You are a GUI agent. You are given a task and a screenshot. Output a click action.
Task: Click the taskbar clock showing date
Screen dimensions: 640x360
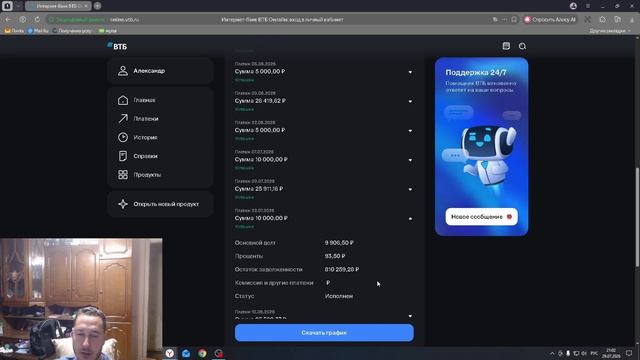pos(611,353)
